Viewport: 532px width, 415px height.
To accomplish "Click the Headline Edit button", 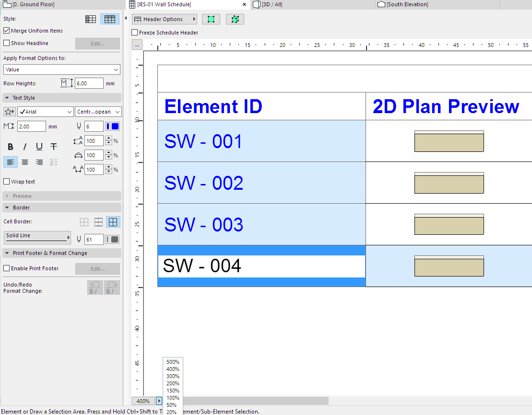I will point(98,44).
